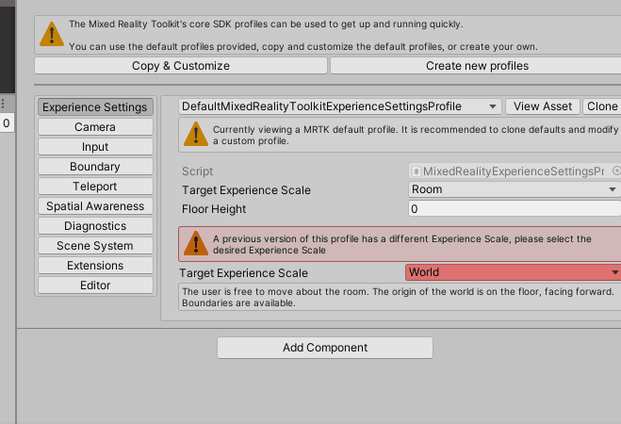Click the upper Target Experience Scale label

pos(246,190)
